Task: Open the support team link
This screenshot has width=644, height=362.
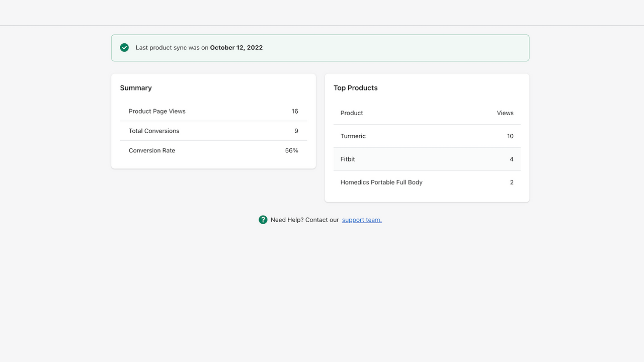Action: (x=362, y=220)
